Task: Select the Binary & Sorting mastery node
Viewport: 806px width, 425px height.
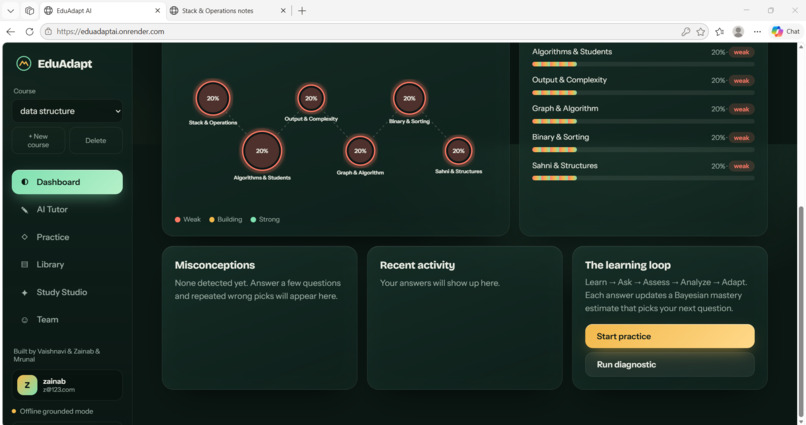Action: [x=409, y=98]
